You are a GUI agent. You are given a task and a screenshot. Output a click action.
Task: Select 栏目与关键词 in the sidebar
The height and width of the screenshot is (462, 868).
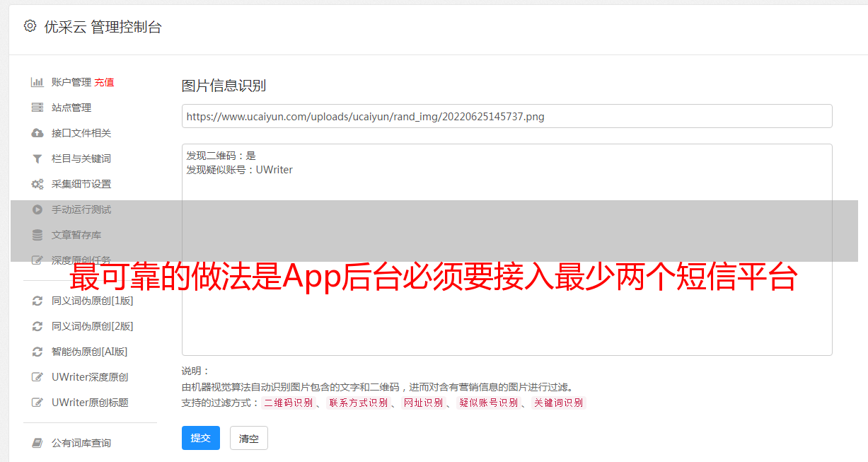(81, 158)
